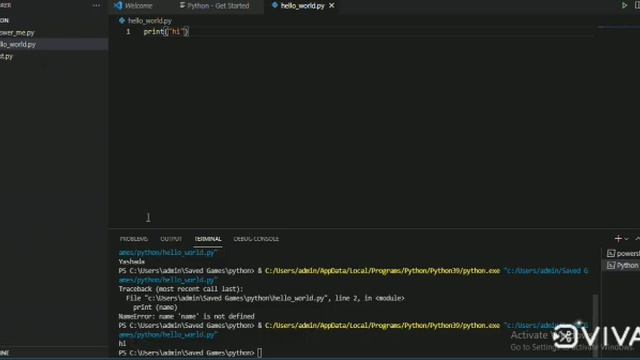
Task: Open terminal launch profile dropdown arrow
Action: (627, 239)
